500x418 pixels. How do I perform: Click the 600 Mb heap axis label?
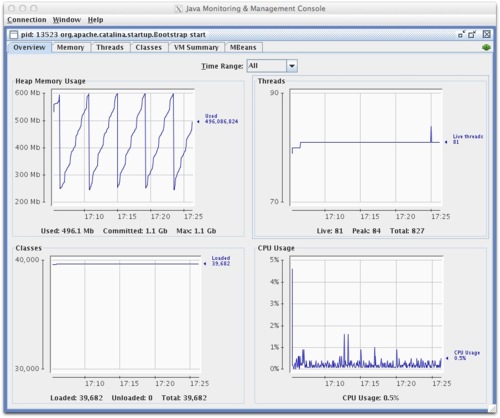tap(27, 93)
